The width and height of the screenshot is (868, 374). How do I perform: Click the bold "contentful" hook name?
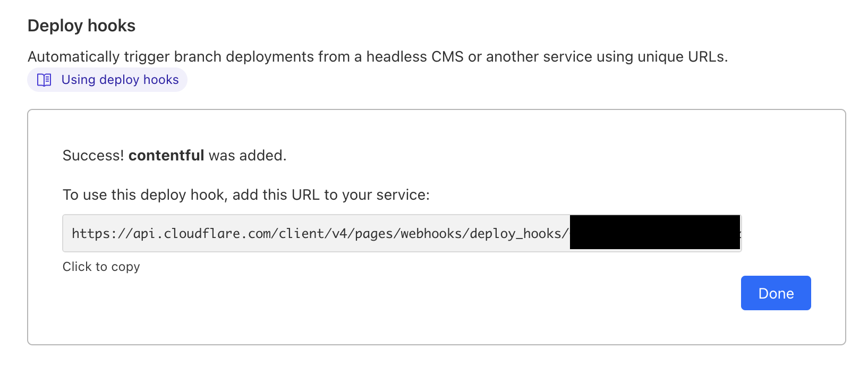167,155
